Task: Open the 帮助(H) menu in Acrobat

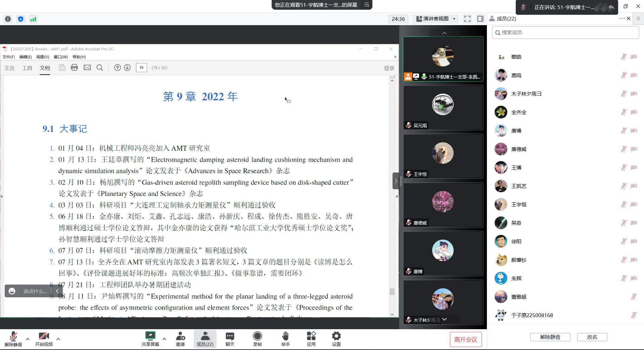Action: point(79,57)
